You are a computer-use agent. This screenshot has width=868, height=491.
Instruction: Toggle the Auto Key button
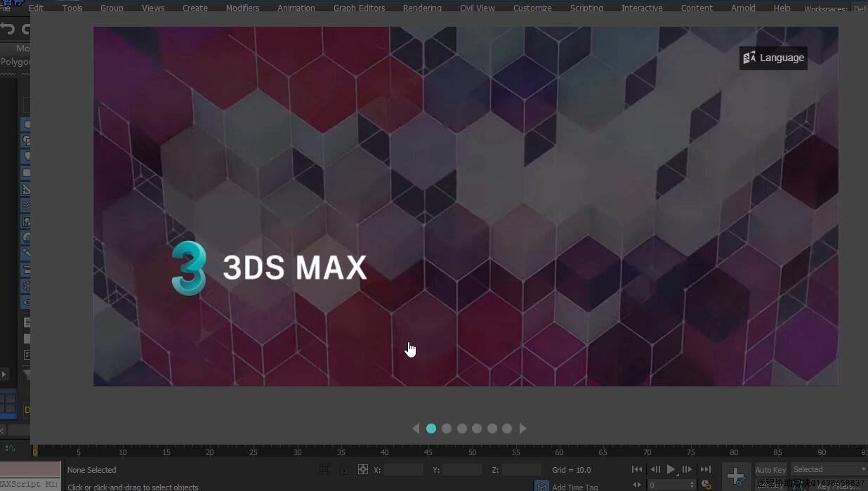click(770, 470)
